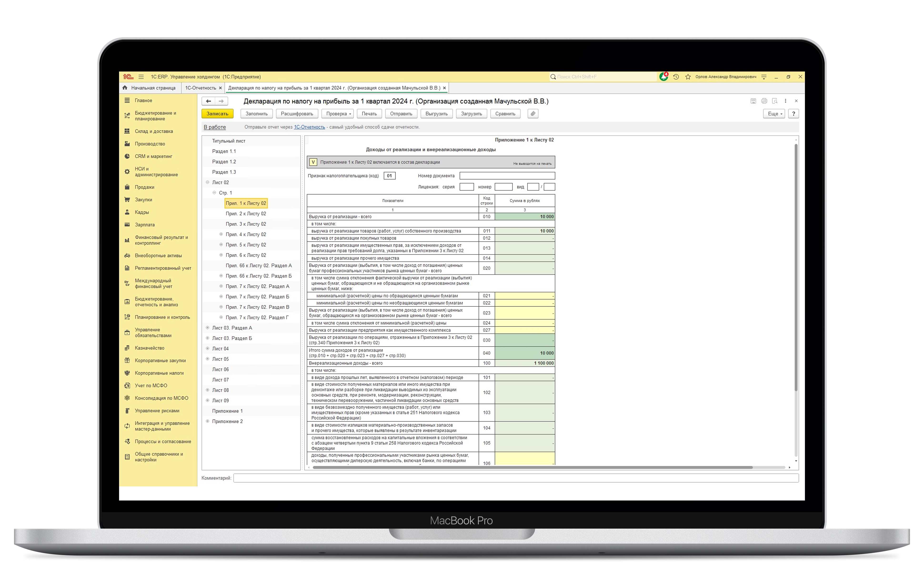Click the Продажи bag icon

click(127, 187)
